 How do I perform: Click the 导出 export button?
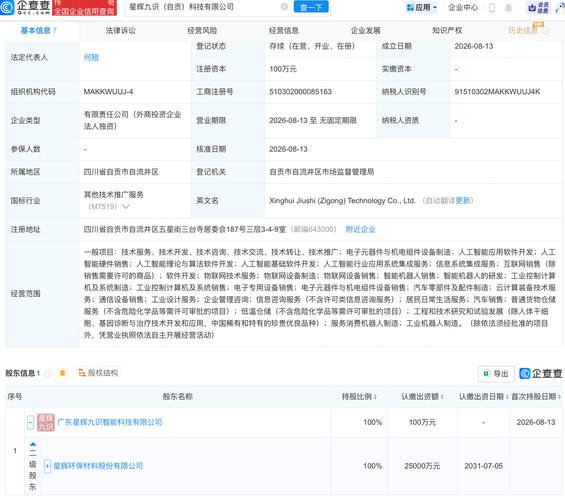point(496,374)
